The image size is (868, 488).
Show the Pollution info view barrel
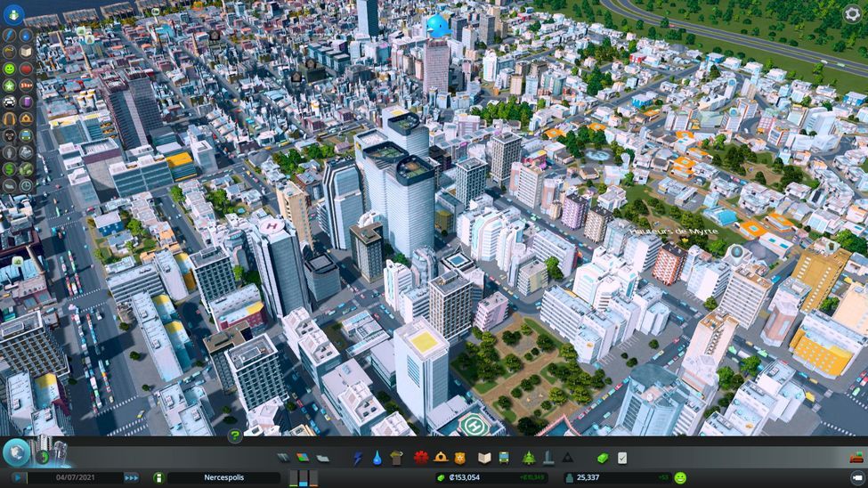26,102
